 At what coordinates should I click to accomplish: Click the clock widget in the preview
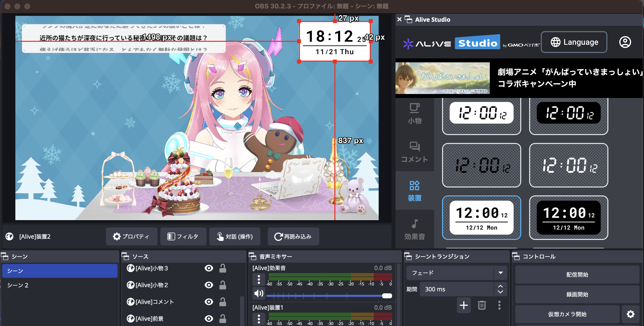[335, 41]
